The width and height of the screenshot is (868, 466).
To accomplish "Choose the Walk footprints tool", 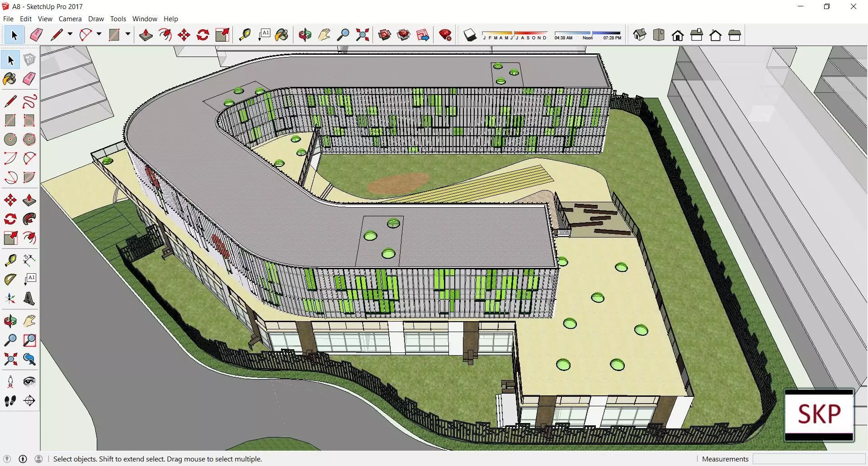I will tap(10, 401).
